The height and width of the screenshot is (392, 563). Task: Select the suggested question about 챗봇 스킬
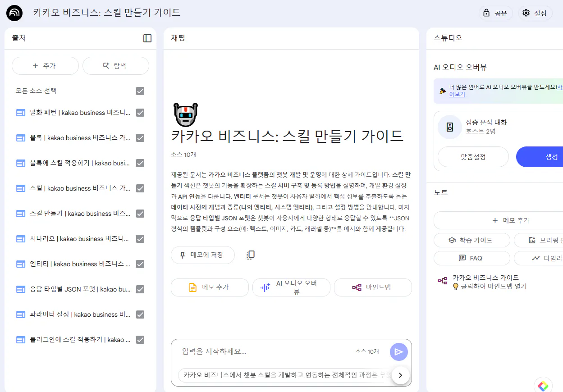(x=284, y=375)
